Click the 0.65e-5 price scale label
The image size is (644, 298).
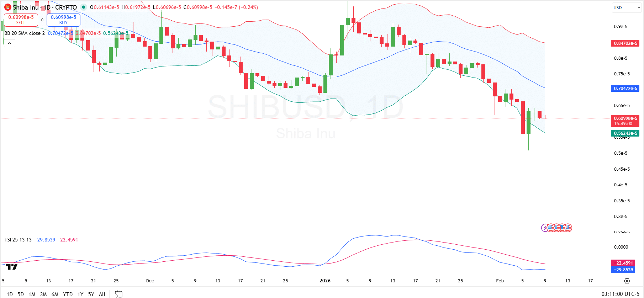(x=622, y=106)
